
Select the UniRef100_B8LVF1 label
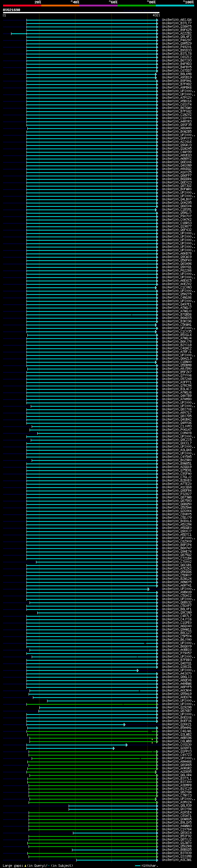tap(177, 609)
